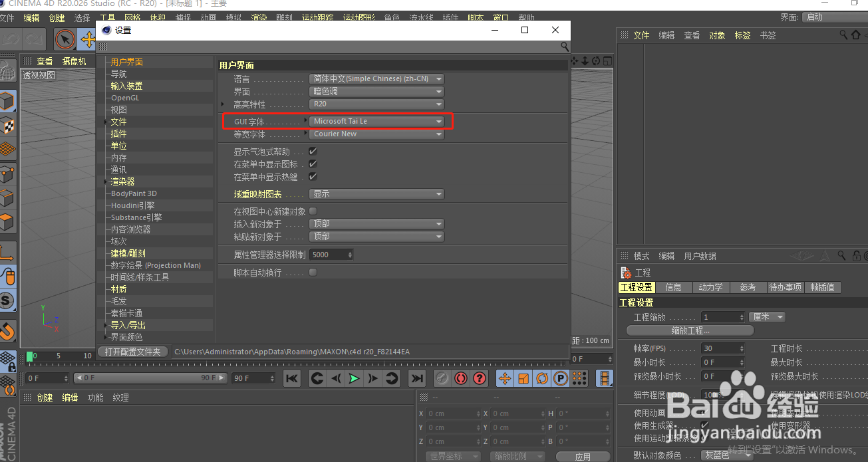Click the 帧率(FPS) 30 input field
Viewport: 868px width, 462px height.
pyautogui.click(x=723, y=348)
